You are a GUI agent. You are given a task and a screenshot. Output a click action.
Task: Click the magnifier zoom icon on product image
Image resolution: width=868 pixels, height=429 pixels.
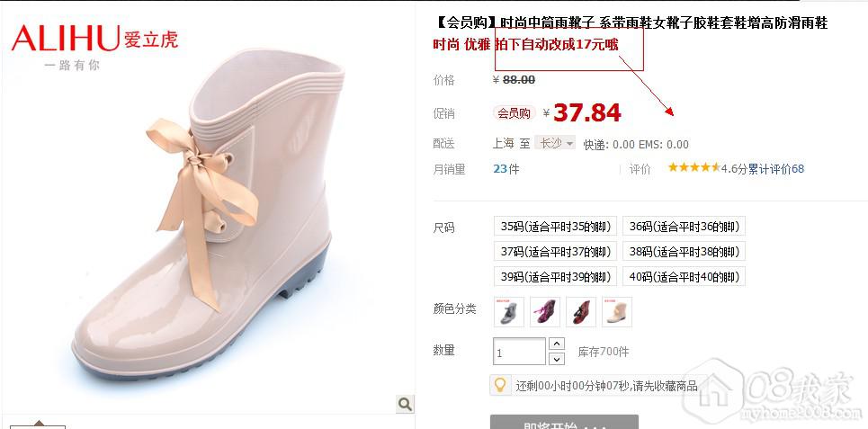405,404
